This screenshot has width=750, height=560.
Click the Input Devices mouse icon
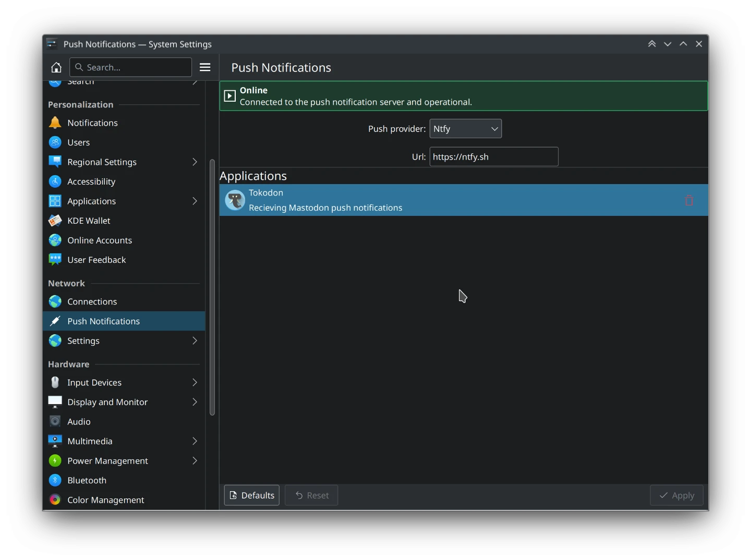point(55,382)
